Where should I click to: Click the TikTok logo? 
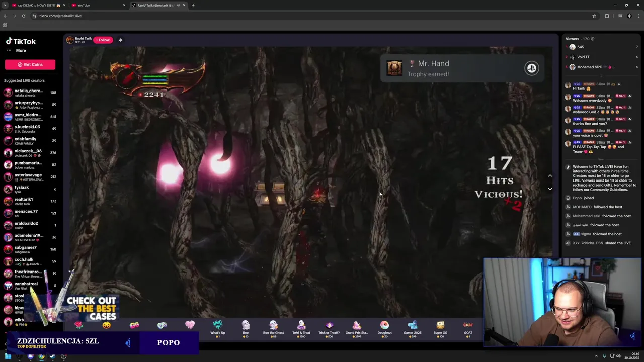[x=21, y=41]
